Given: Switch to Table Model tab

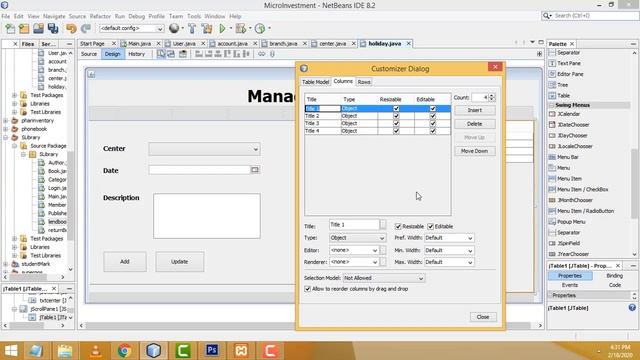Looking at the screenshot, I should 315,82.
